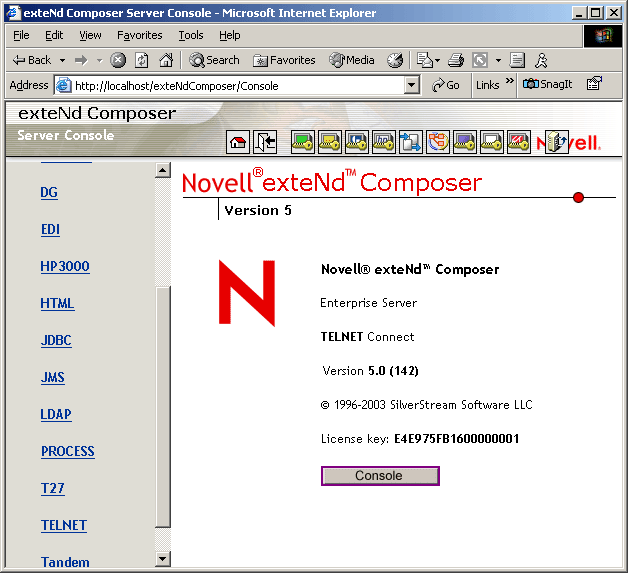This screenshot has width=628, height=573.
Task: Expand the Forward history dropdown arrow
Action: pos(99,60)
